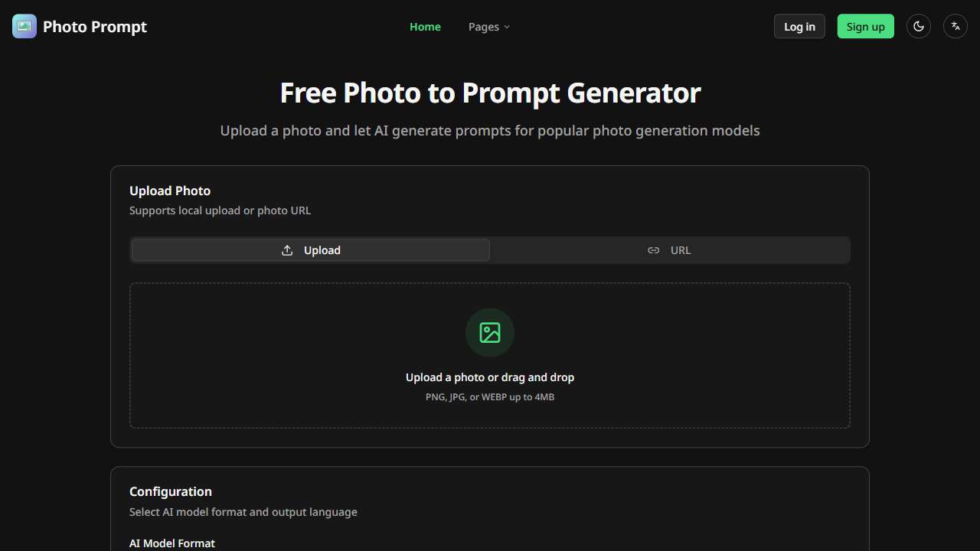
Task: Switch input mode to URL
Action: tap(669, 249)
